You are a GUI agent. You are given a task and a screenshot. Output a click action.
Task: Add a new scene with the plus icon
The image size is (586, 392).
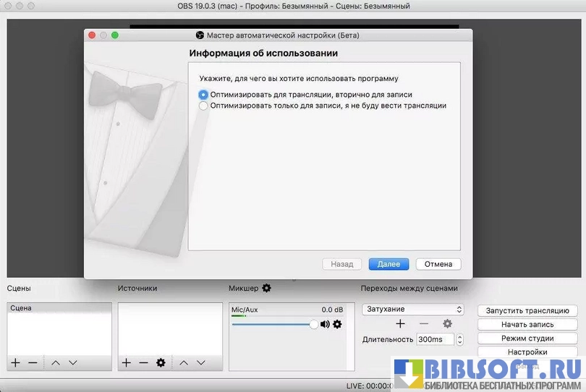coord(15,362)
